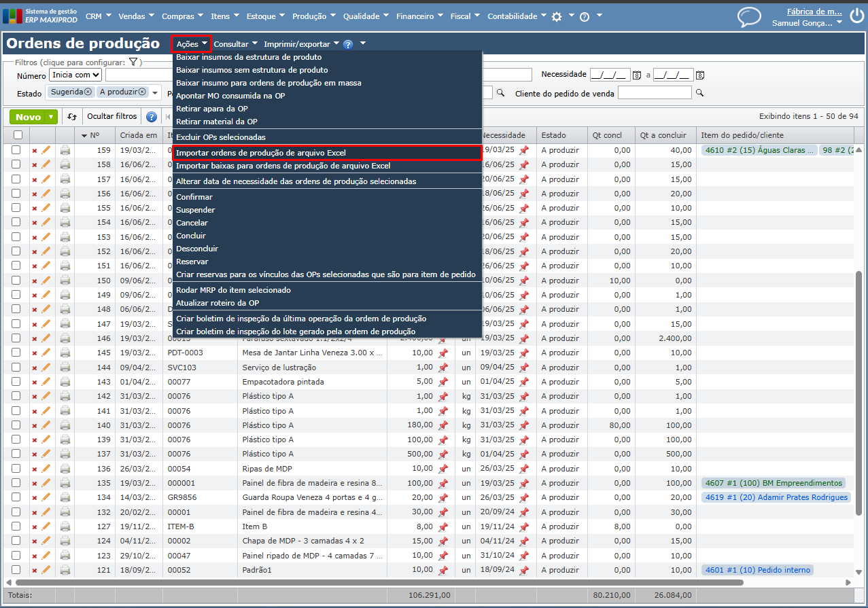
Task: Click the 'Ocultar filtros' button
Action: point(111,116)
